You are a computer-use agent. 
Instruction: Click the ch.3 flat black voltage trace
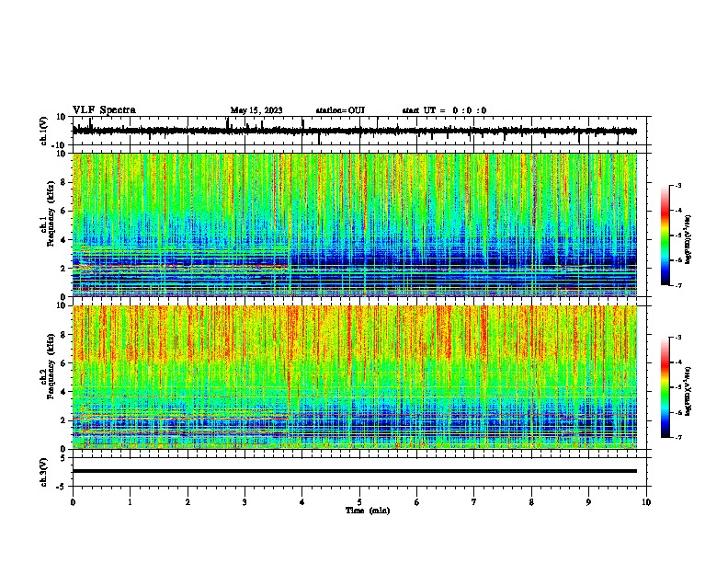(355, 471)
